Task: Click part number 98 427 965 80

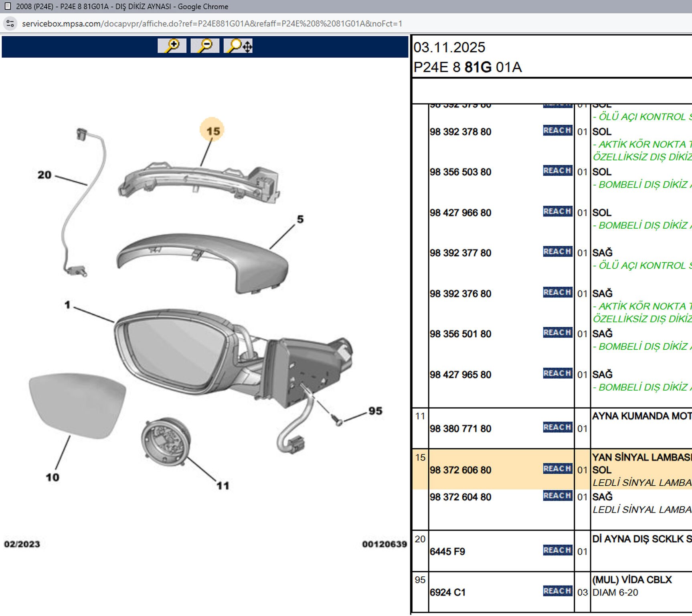Action: [460, 375]
